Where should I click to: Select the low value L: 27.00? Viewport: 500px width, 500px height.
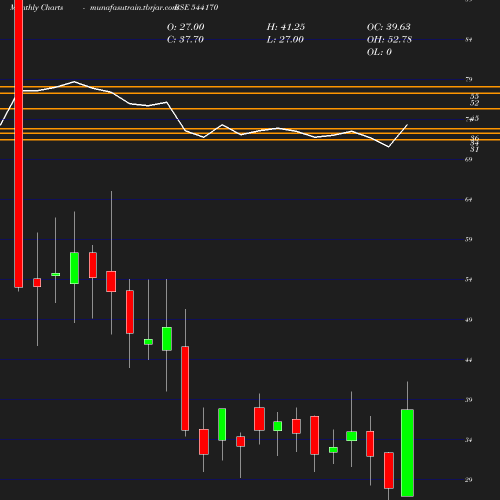pos(285,40)
